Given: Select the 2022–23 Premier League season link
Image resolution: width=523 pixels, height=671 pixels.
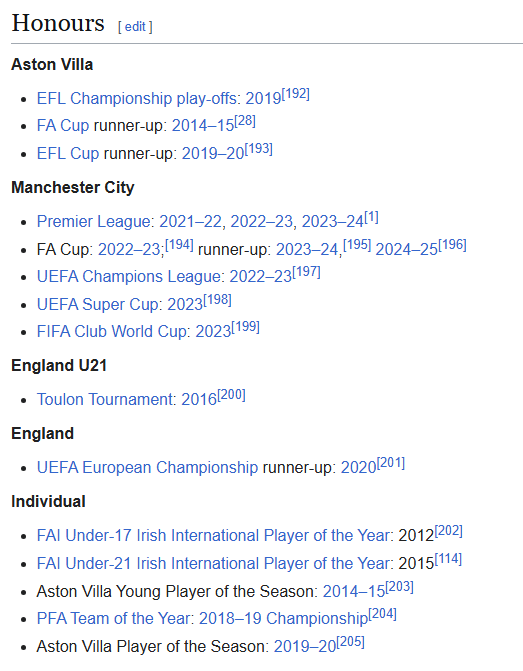Looking at the screenshot, I should click(x=261, y=221).
